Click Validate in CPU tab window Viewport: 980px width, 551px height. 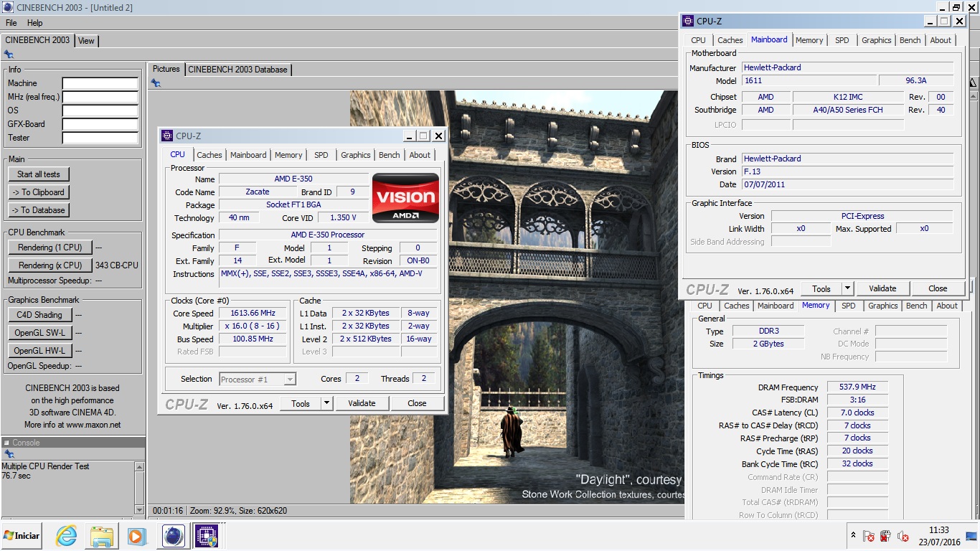[362, 403]
